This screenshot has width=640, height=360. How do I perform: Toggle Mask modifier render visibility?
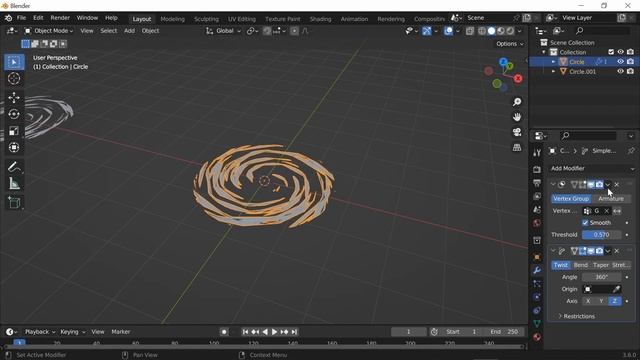pyautogui.click(x=599, y=184)
